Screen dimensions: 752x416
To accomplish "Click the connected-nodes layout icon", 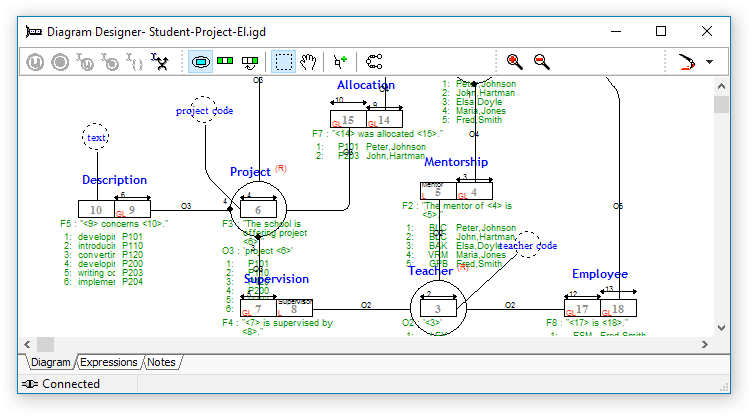I will tap(374, 62).
